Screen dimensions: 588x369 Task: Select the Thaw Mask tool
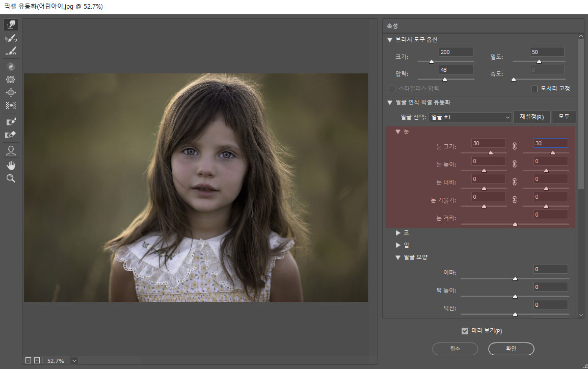11,135
